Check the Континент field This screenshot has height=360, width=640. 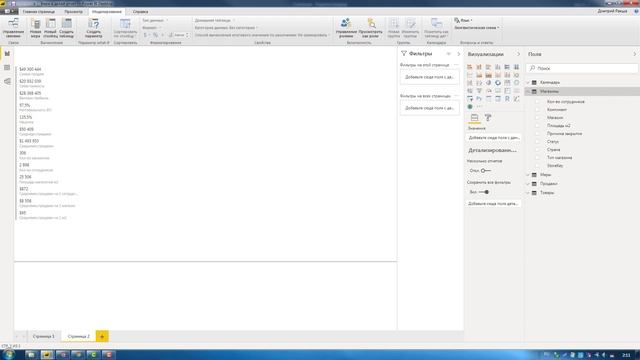coord(537,110)
